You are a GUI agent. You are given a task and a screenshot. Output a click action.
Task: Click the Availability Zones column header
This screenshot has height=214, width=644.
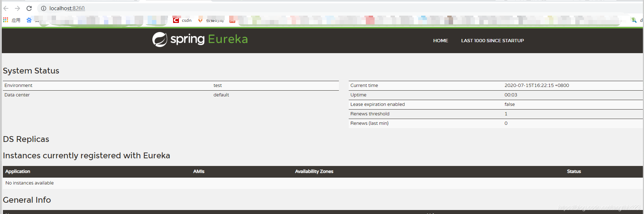click(314, 171)
